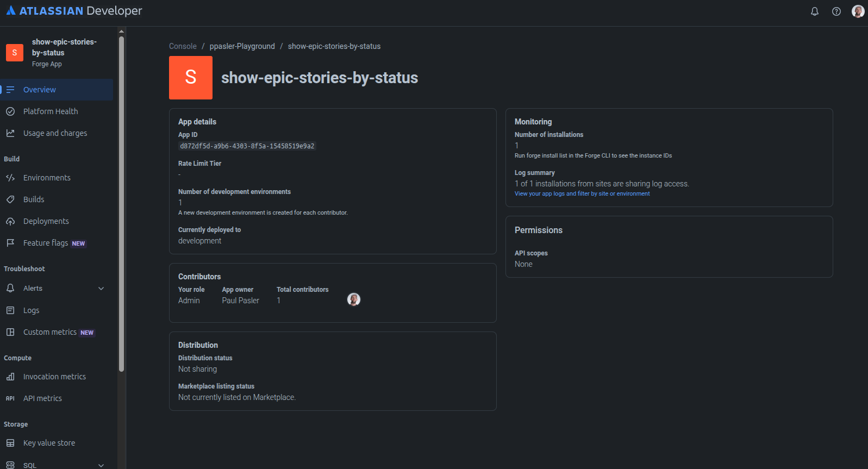The height and width of the screenshot is (469, 868).
Task: Click the ppasler-Playground breadcrumb link
Action: pos(242,46)
